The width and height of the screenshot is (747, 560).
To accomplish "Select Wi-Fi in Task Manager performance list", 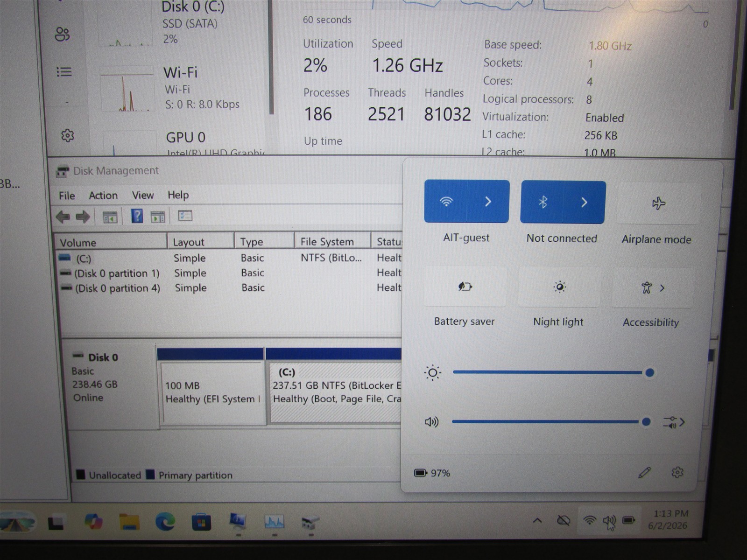I will (183, 90).
